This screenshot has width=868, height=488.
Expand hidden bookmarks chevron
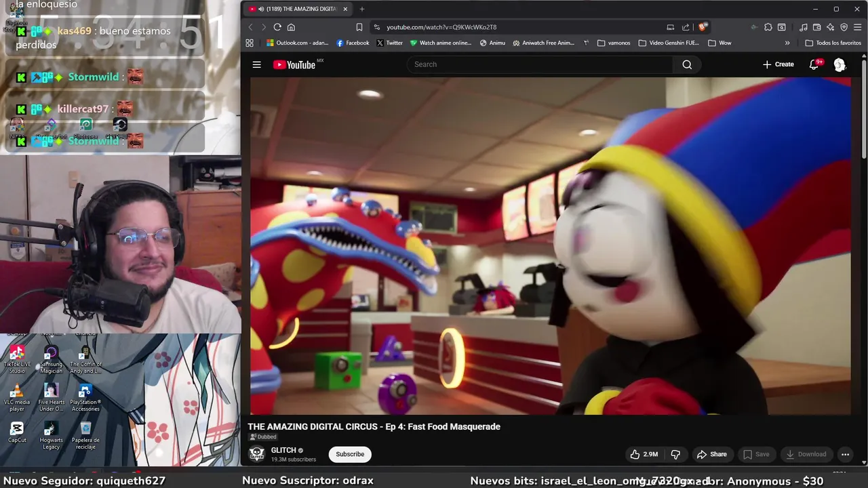(x=787, y=43)
